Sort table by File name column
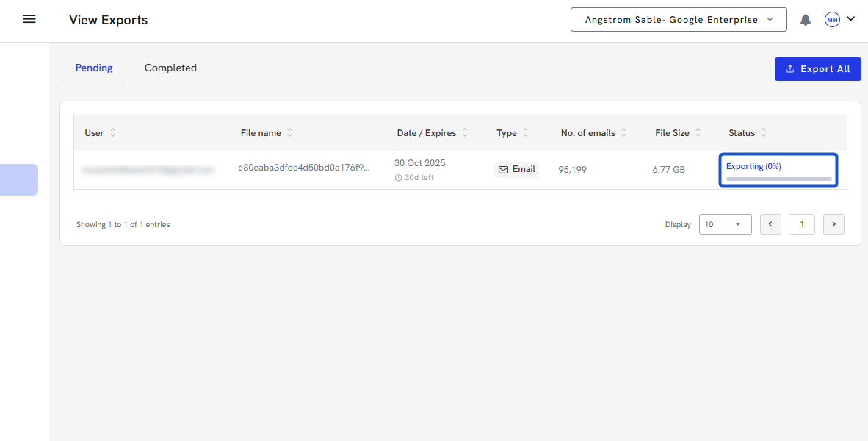The image size is (868, 441). pos(289,133)
